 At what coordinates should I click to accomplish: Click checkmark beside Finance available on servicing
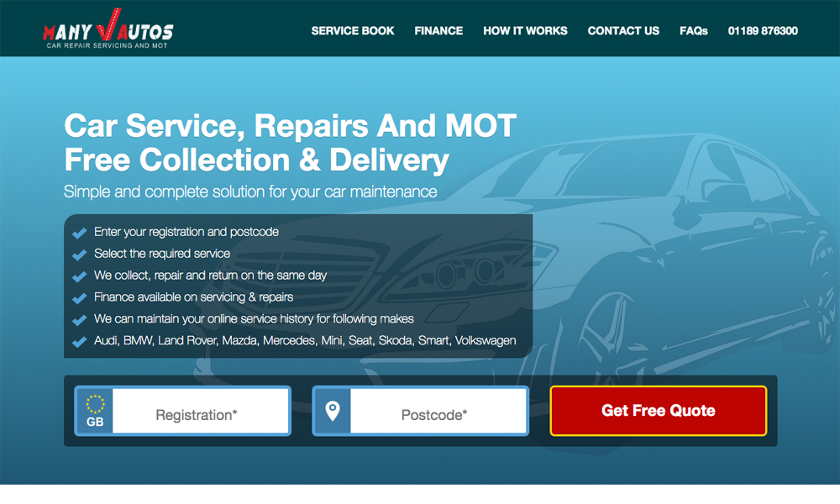pyautogui.click(x=79, y=298)
